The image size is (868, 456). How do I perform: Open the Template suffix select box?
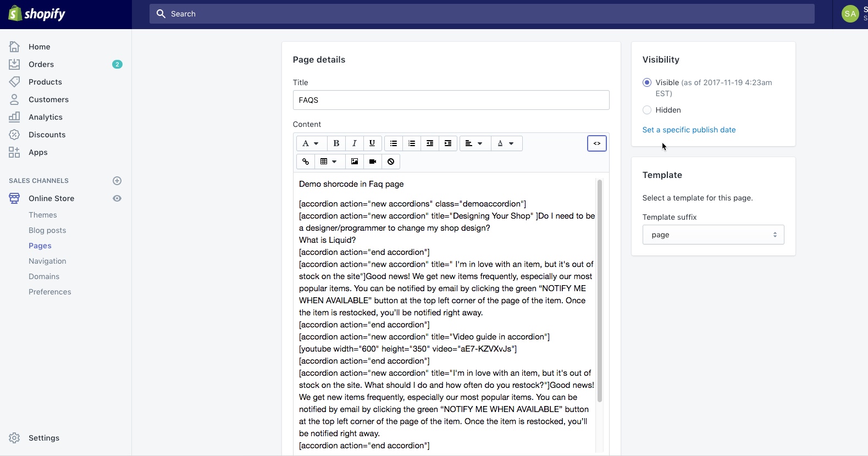pyautogui.click(x=713, y=235)
